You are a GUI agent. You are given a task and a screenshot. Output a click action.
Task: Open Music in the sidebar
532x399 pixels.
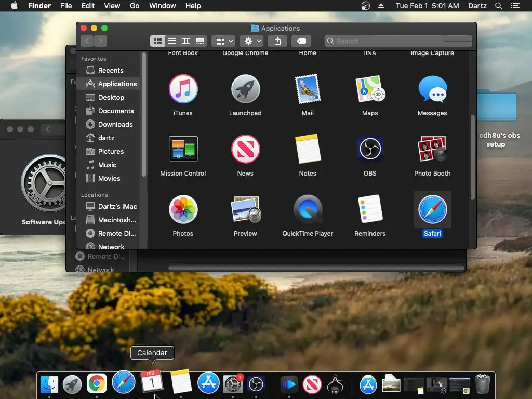[x=108, y=165]
